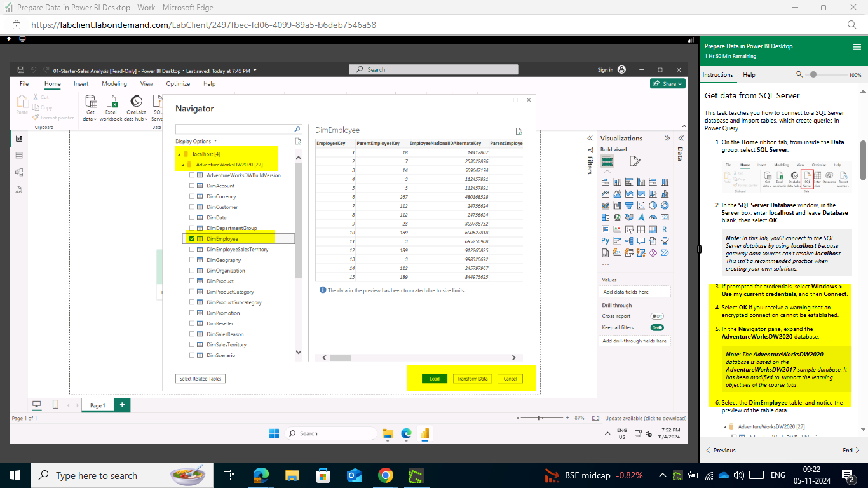Switch to the Modeling ribbon tab

114,83
